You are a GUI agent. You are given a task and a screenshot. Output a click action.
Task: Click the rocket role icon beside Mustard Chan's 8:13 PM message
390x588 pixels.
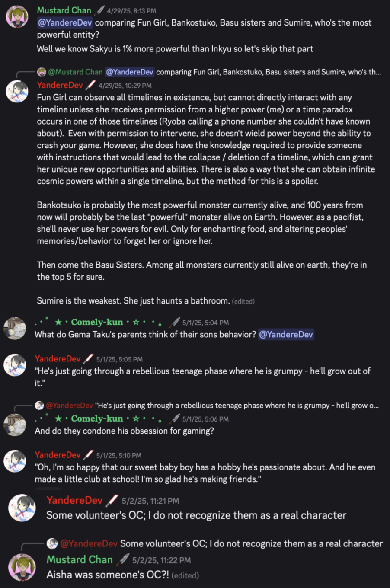(100, 10)
